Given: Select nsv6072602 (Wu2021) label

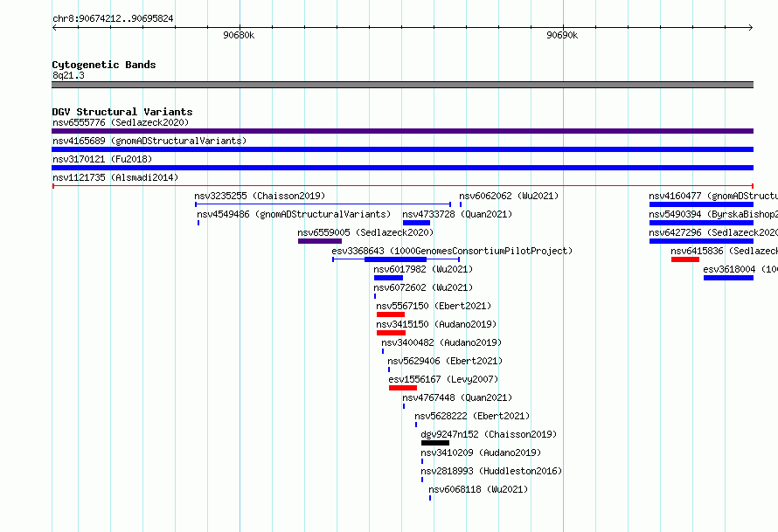Looking at the screenshot, I should click(423, 287).
